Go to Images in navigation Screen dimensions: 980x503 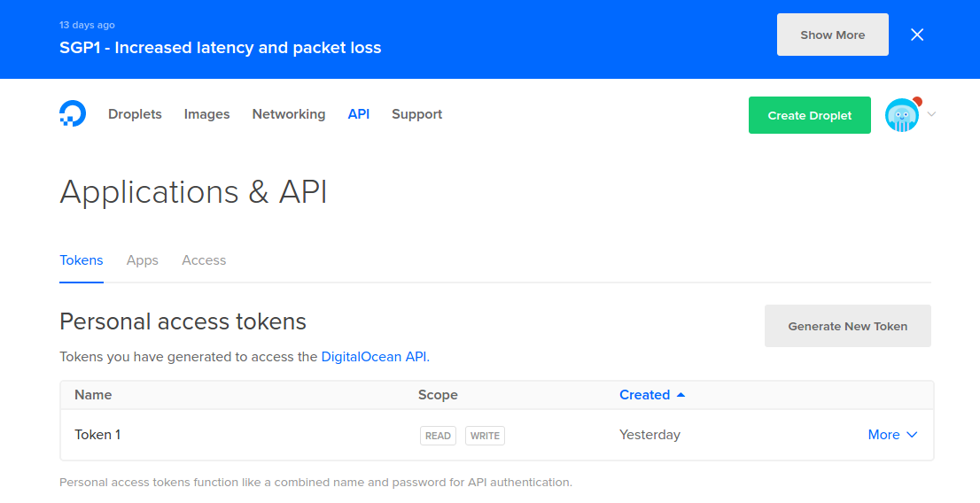[206, 114]
